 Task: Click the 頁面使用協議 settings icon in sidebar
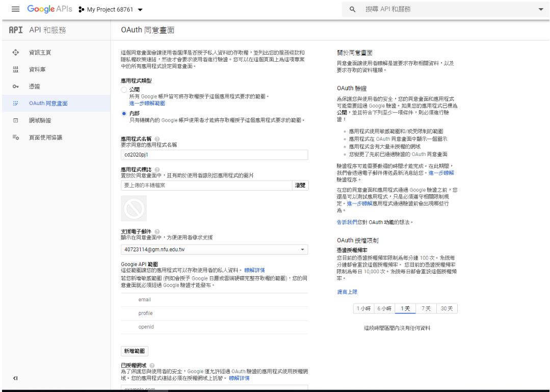tap(15, 138)
